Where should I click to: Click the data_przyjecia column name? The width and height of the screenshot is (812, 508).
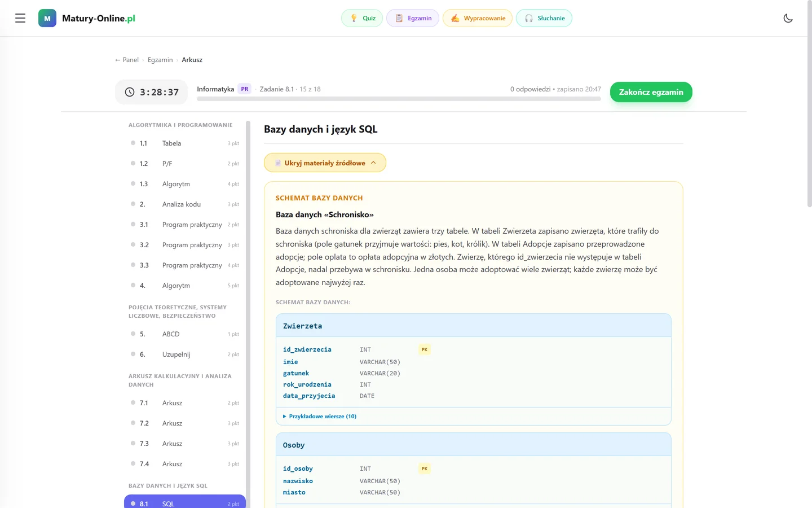(x=309, y=396)
